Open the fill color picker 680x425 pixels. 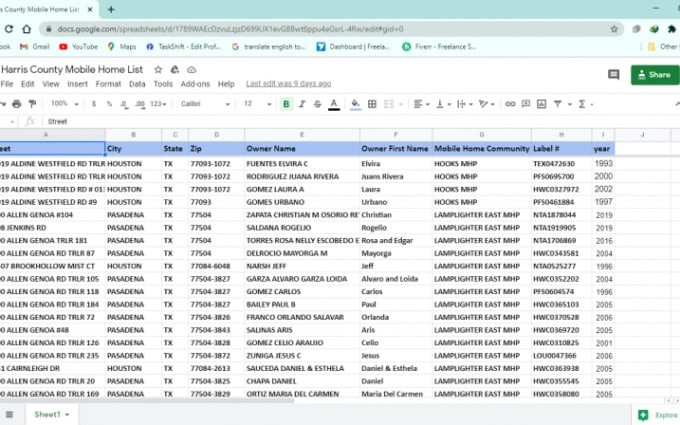[355, 104]
